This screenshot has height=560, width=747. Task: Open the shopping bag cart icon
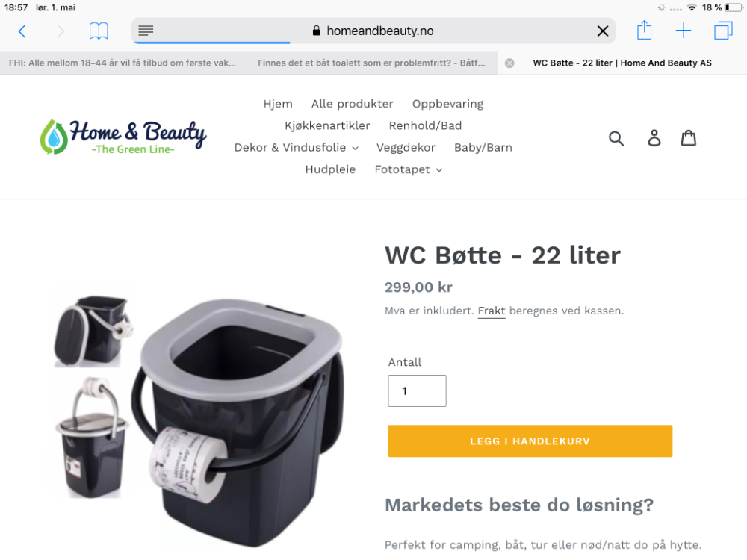(x=689, y=138)
